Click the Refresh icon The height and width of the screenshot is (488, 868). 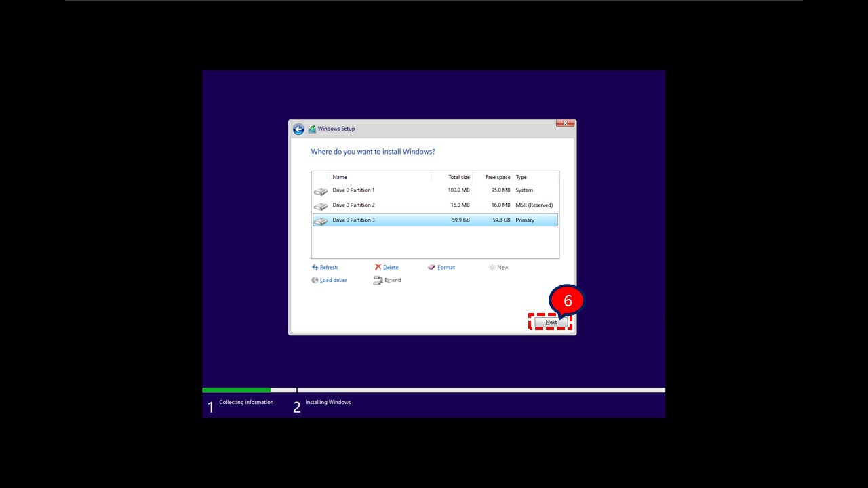(315, 268)
